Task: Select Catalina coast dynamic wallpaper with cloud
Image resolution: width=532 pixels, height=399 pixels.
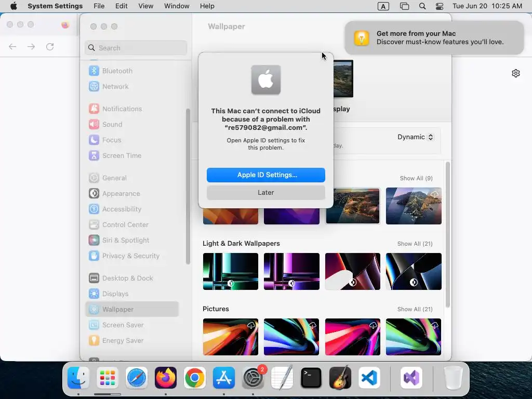Action: 414,206
